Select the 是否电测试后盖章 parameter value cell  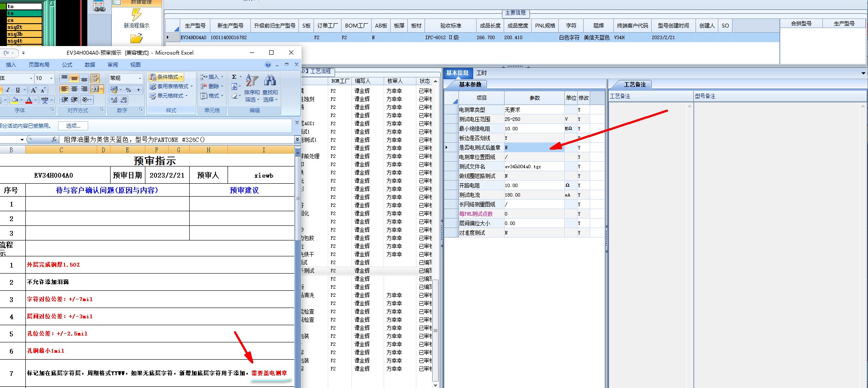pos(534,148)
